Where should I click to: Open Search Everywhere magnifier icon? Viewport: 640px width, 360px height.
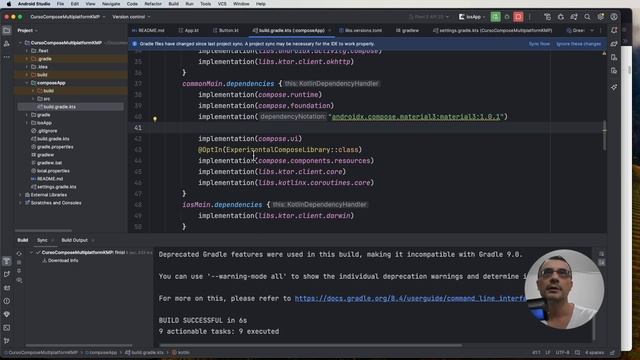[x=587, y=17]
